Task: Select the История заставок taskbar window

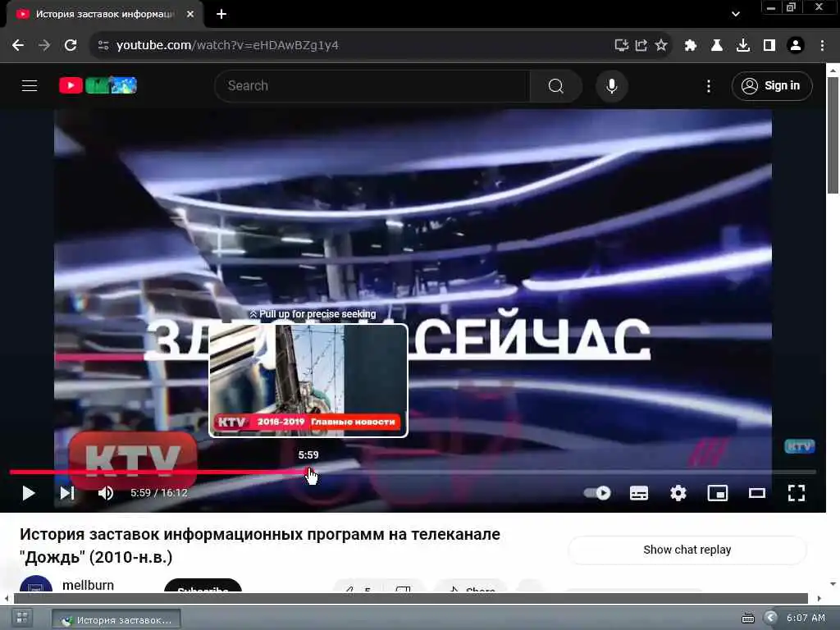Action: 116,620
